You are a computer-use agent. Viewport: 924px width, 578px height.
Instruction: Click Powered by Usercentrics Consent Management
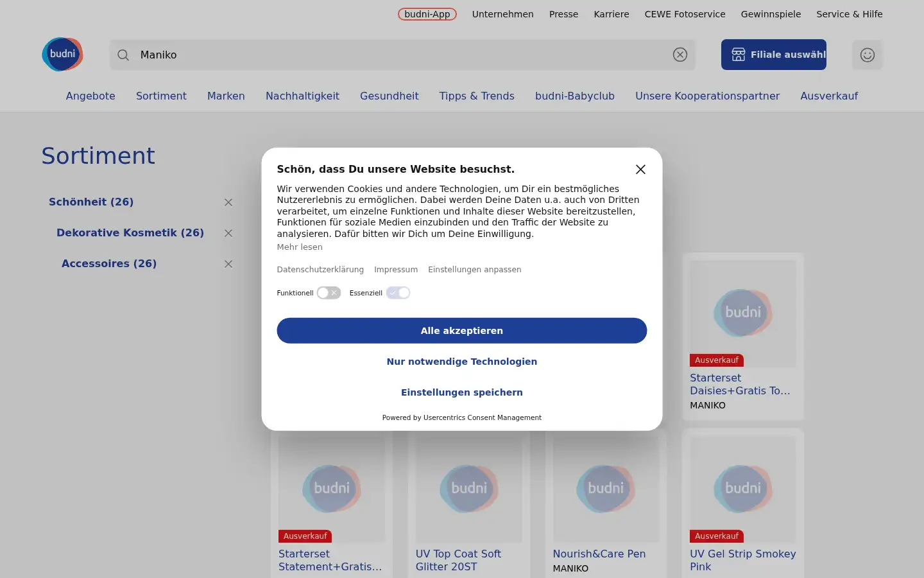[x=462, y=417]
